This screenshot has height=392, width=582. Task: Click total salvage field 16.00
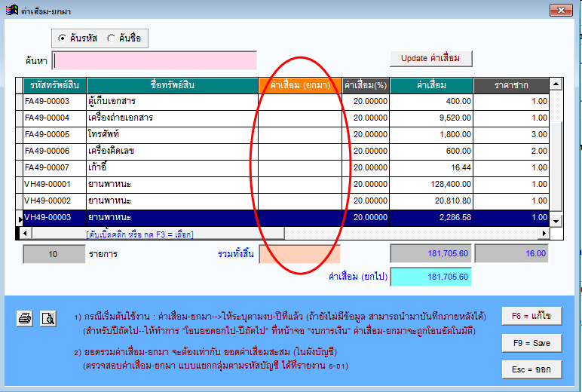[511, 253]
